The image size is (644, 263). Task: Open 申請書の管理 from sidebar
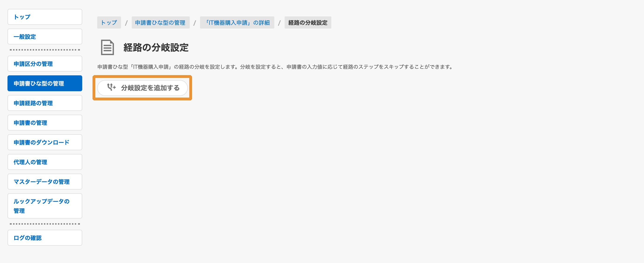45,123
